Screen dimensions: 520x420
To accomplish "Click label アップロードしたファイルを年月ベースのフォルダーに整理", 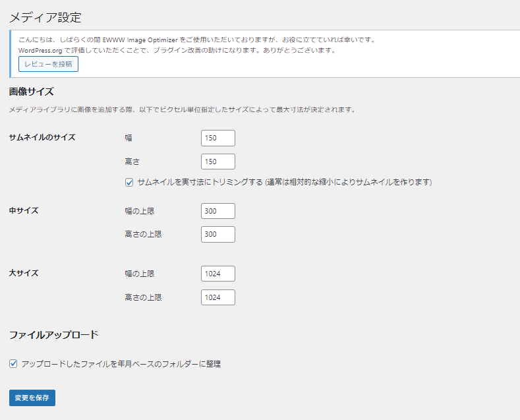I will tap(121, 364).
